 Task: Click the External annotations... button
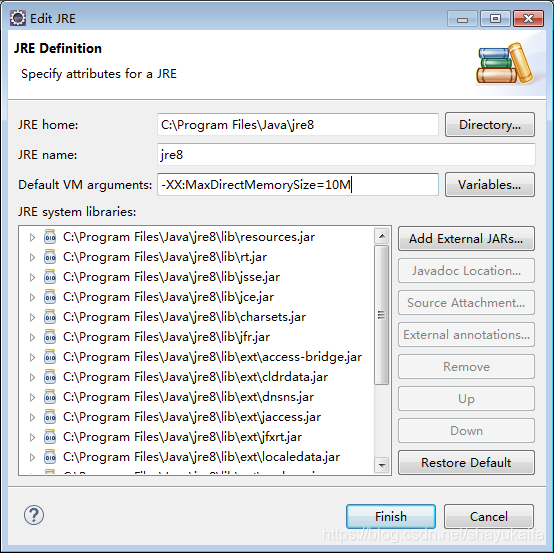pos(466,335)
